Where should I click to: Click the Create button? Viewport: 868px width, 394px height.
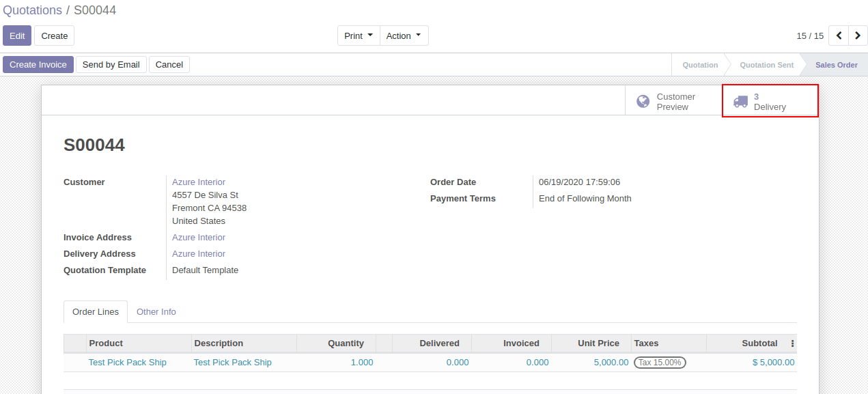coord(55,36)
